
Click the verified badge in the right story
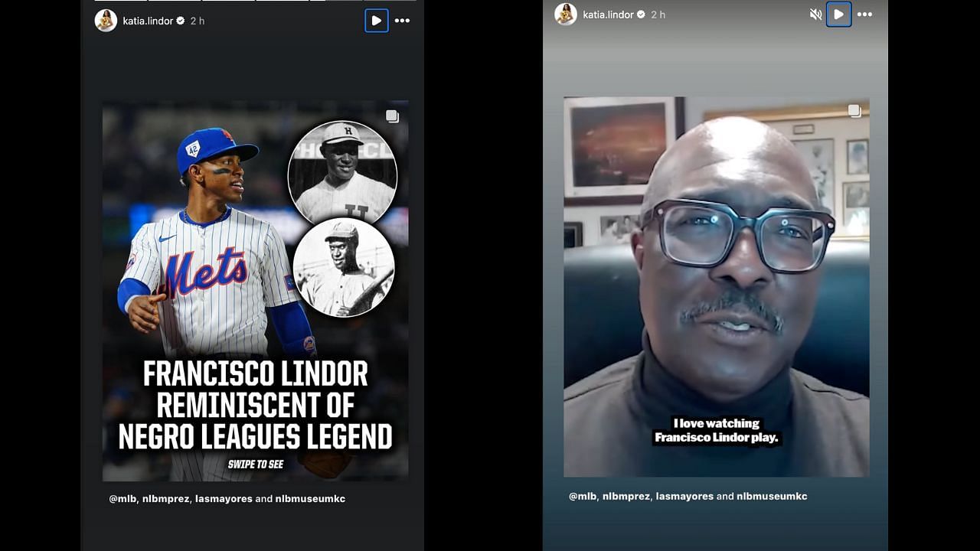(641, 15)
